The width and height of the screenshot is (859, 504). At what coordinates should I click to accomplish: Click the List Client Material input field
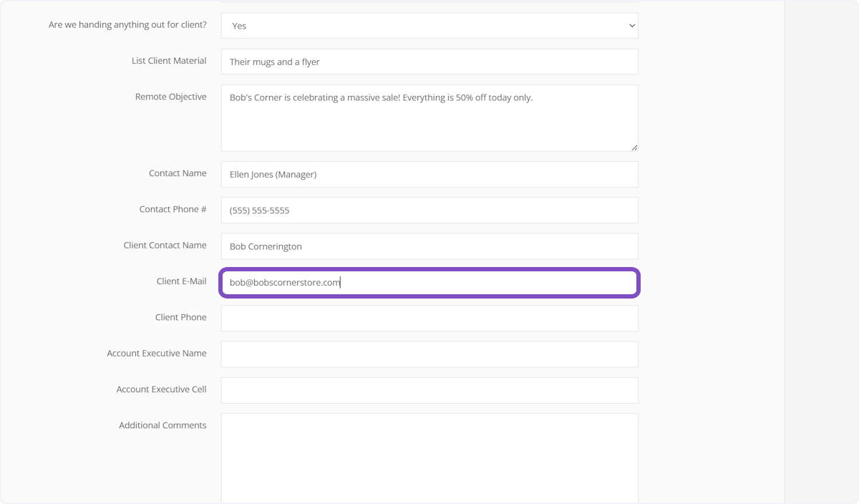[429, 62]
